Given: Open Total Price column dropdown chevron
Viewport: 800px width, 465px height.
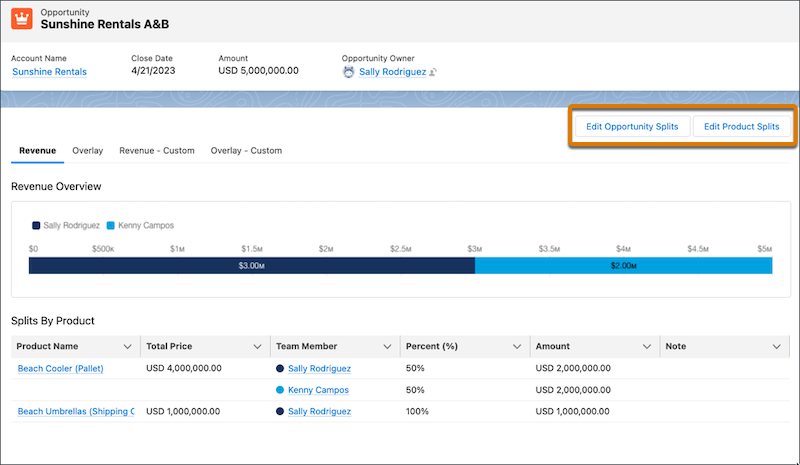Looking at the screenshot, I should (x=258, y=347).
